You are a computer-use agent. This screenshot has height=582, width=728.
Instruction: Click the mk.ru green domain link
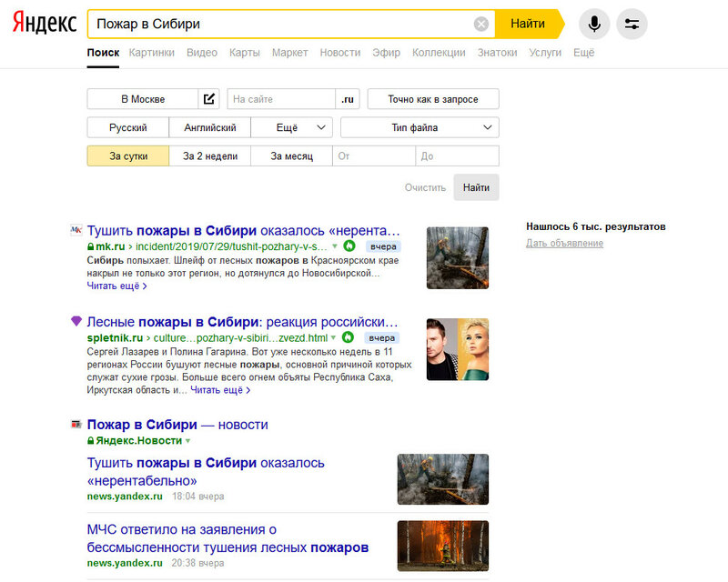(x=110, y=246)
